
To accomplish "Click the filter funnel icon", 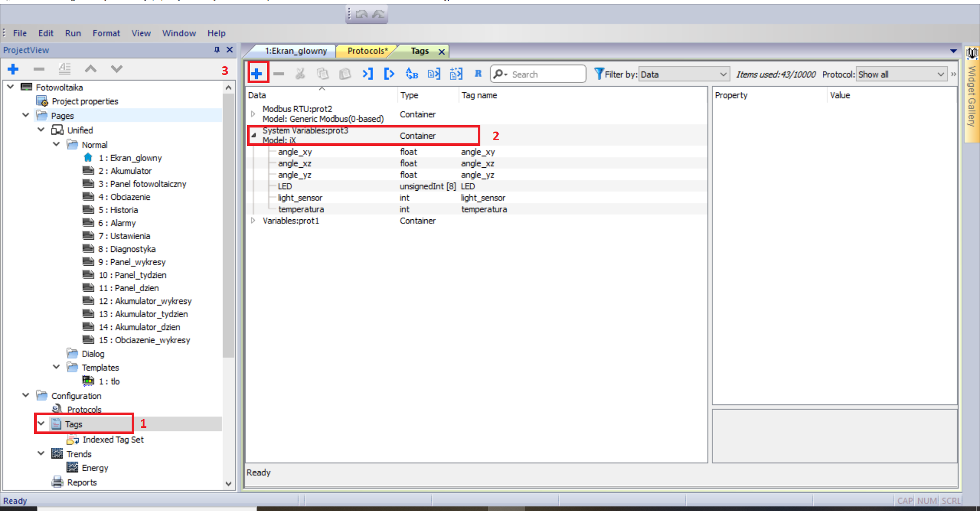I will coord(599,74).
